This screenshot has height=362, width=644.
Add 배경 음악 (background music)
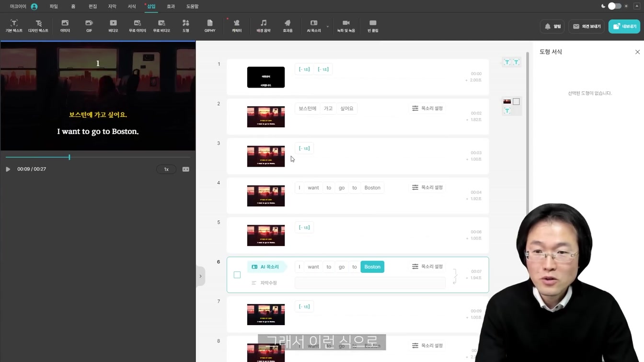[x=264, y=26]
